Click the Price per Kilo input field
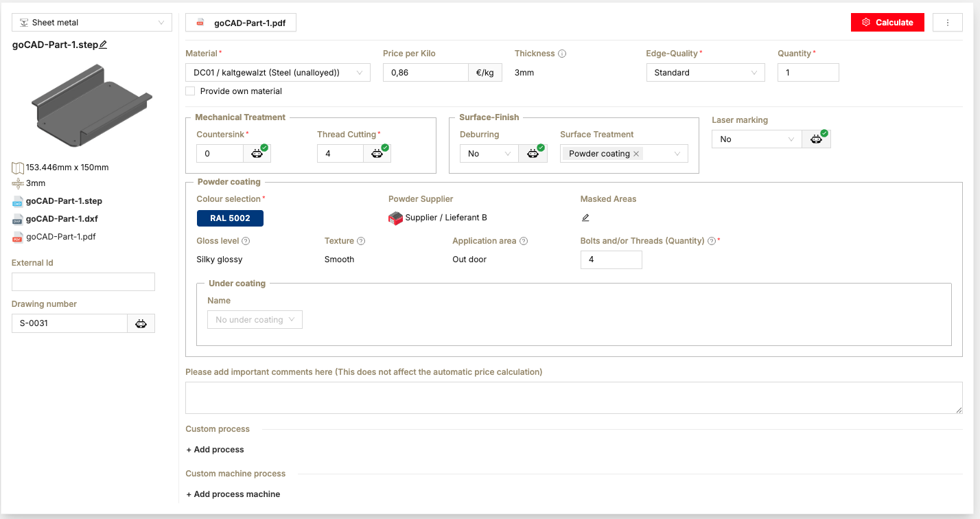Viewport: 980px width, 519px height. pos(425,73)
